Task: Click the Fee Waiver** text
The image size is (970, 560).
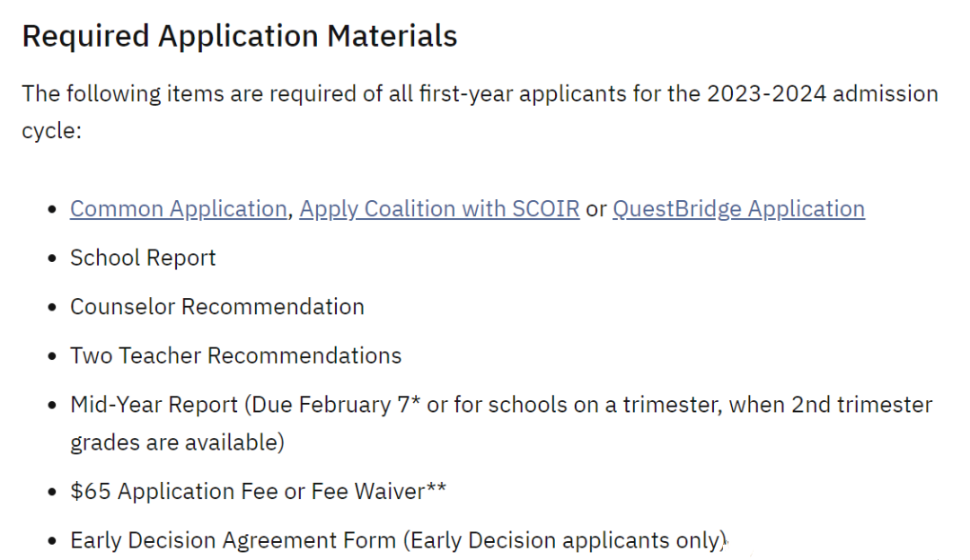Action: (379, 492)
